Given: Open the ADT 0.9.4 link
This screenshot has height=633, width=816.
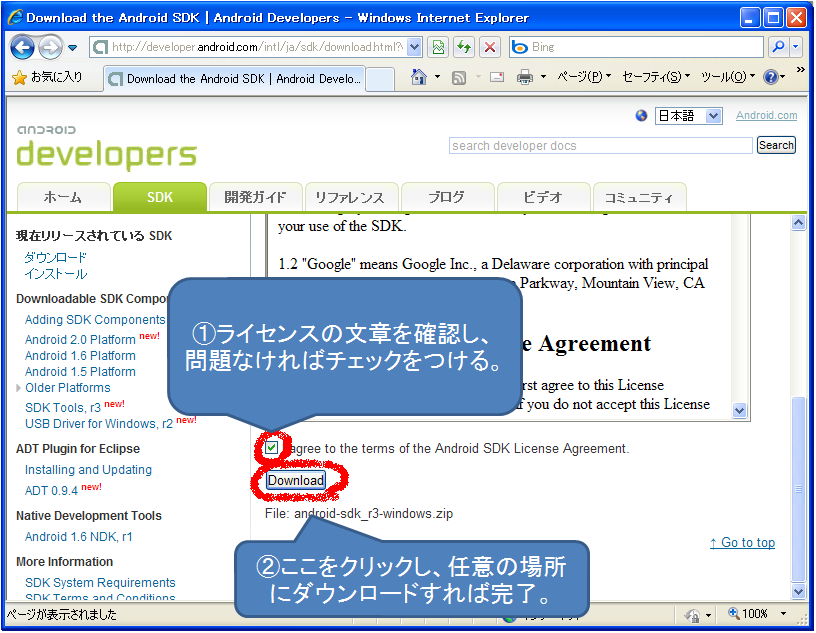Looking at the screenshot, I should tap(52, 491).
